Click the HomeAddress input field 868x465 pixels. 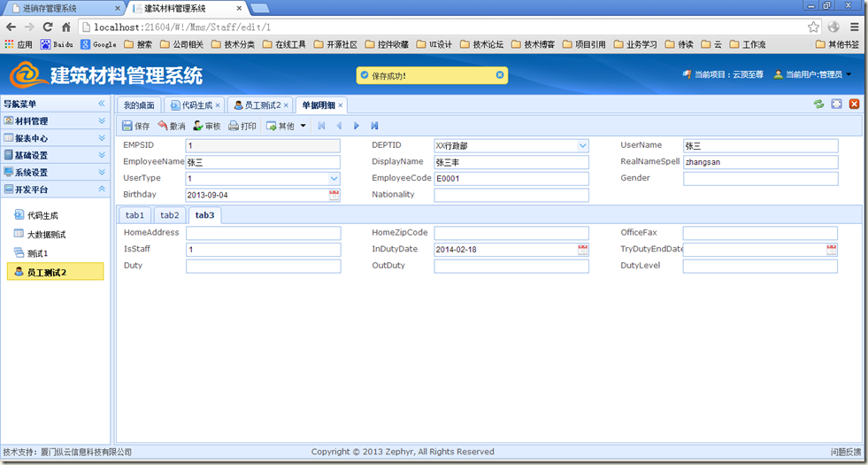(263, 233)
